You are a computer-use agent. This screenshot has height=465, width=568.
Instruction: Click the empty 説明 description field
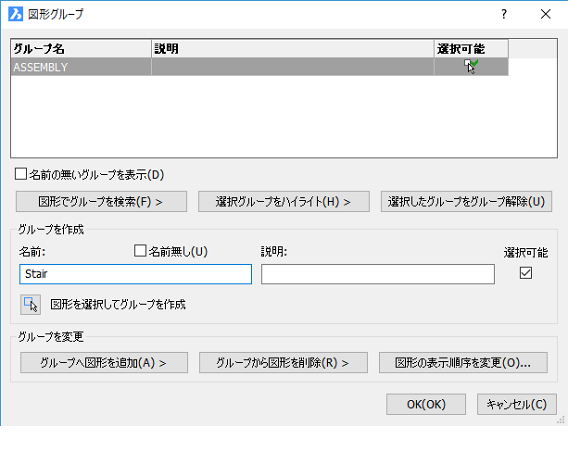tap(378, 274)
